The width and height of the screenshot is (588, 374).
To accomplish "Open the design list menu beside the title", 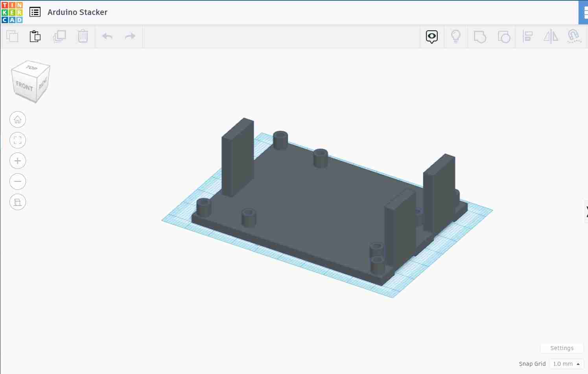I will click(35, 12).
